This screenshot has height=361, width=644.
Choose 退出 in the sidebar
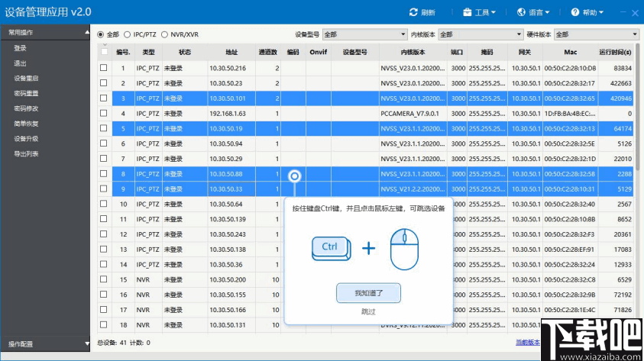coord(20,63)
